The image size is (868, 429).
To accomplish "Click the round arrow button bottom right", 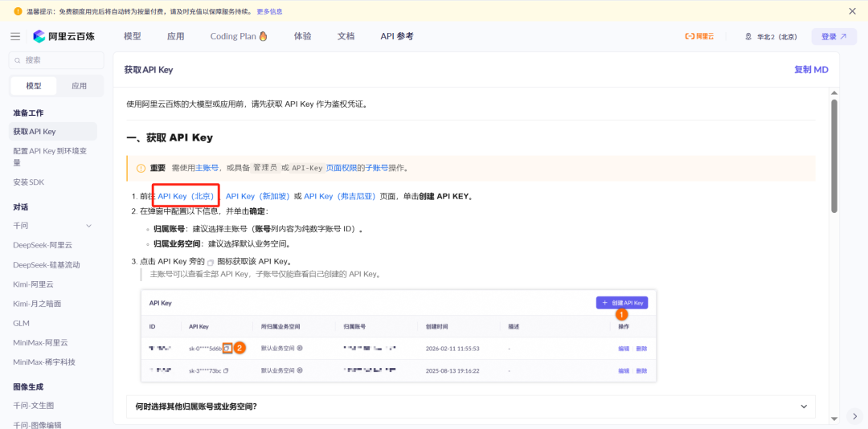I will coord(855,416).
